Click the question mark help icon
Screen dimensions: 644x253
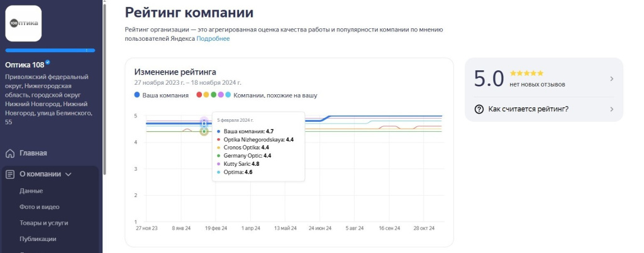tap(479, 109)
